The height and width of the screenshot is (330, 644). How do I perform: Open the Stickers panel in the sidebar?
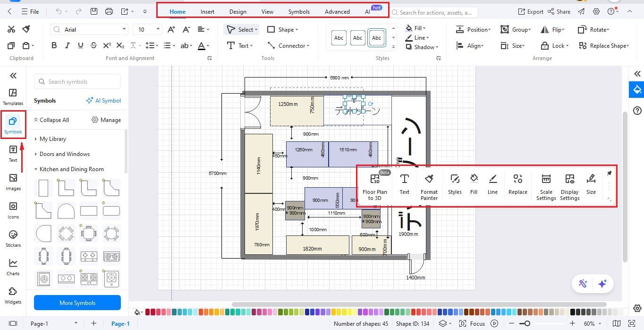pyautogui.click(x=13, y=238)
